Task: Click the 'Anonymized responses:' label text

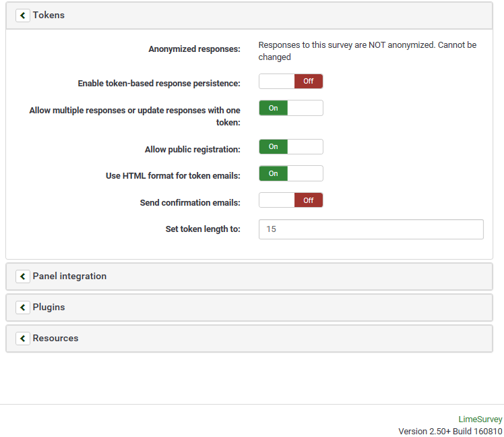Action: click(194, 49)
